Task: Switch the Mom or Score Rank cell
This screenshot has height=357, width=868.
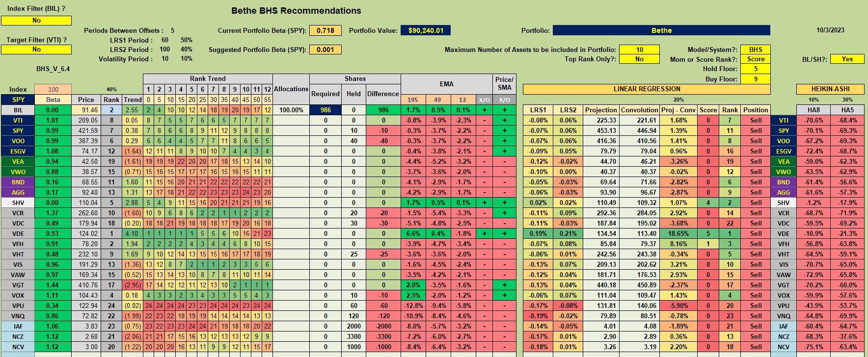Action: [756, 59]
